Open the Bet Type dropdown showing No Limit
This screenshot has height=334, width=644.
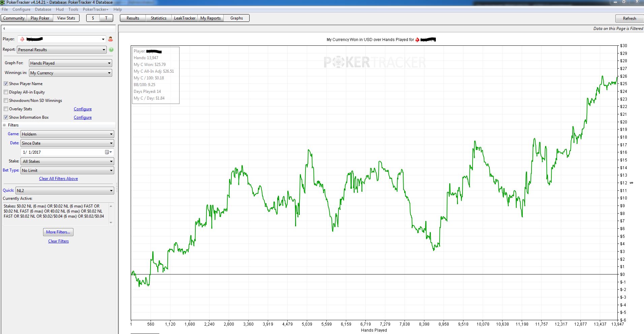(x=67, y=171)
